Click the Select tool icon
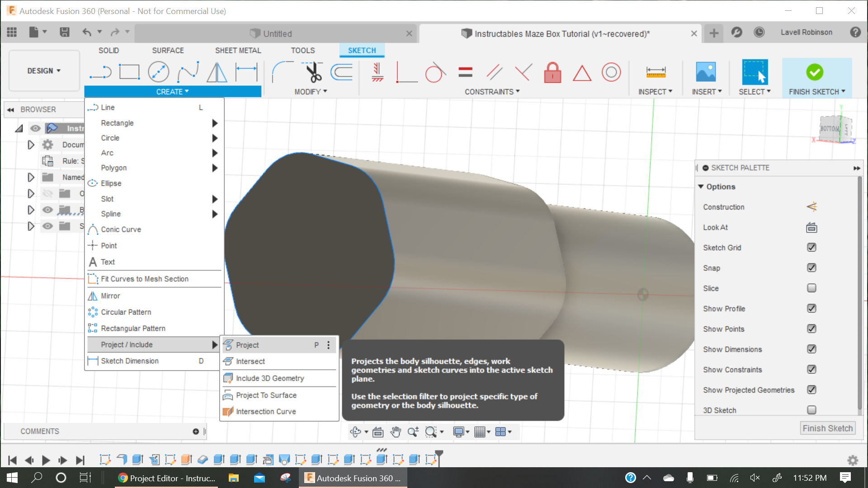 click(x=755, y=72)
